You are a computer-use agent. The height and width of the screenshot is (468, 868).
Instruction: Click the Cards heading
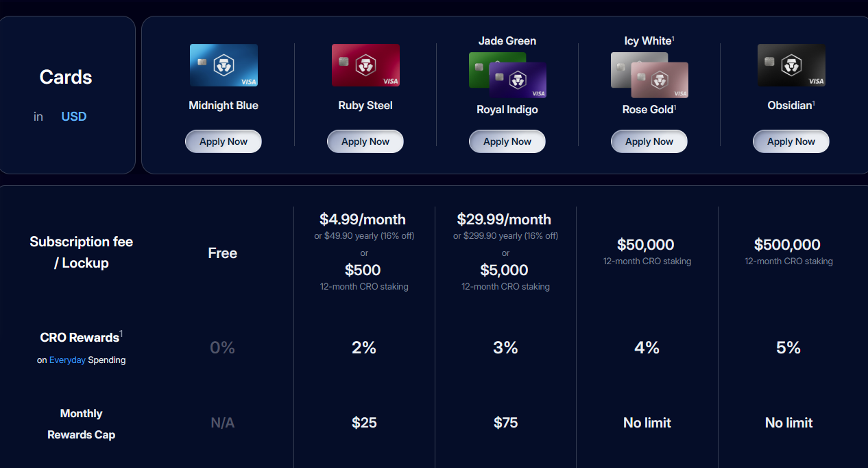click(x=65, y=77)
